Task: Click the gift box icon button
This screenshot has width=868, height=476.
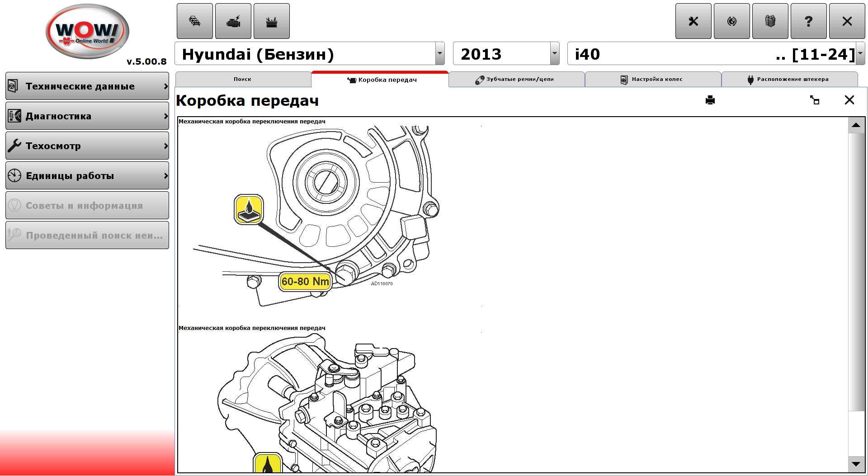Action: click(x=770, y=21)
